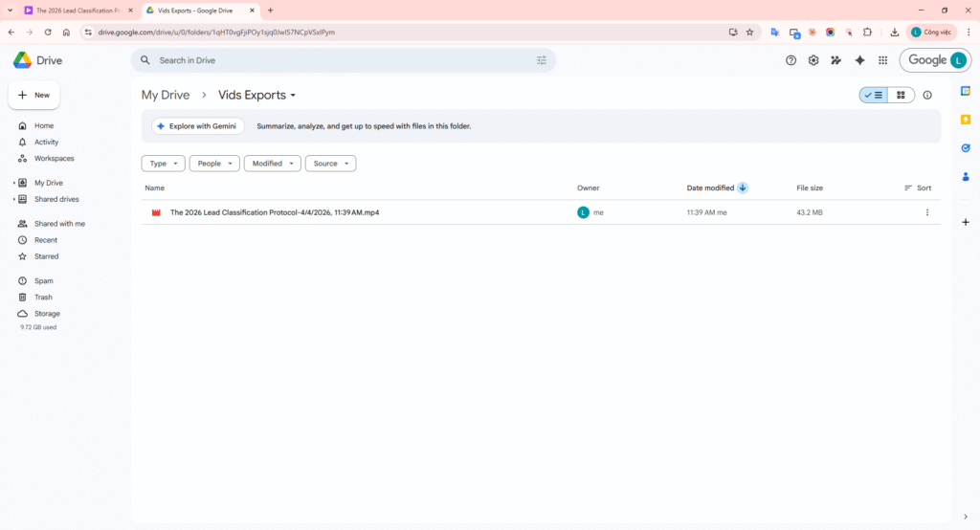Click the Gemini sparkle icon in header

click(859, 60)
